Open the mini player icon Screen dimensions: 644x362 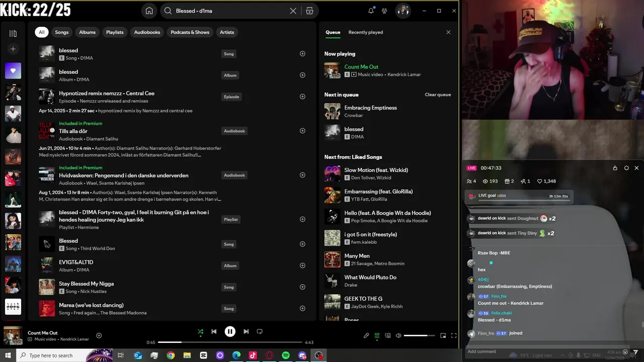(443, 335)
